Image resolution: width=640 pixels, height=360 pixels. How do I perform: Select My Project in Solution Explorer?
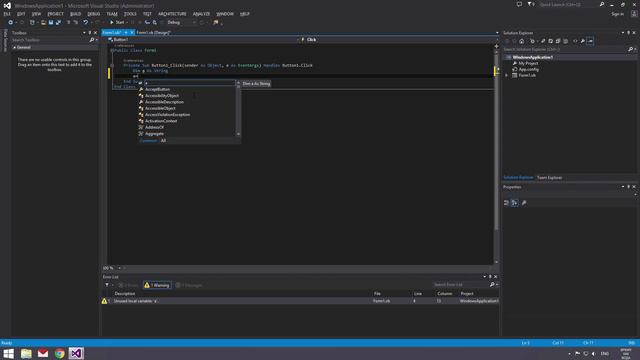pos(528,64)
